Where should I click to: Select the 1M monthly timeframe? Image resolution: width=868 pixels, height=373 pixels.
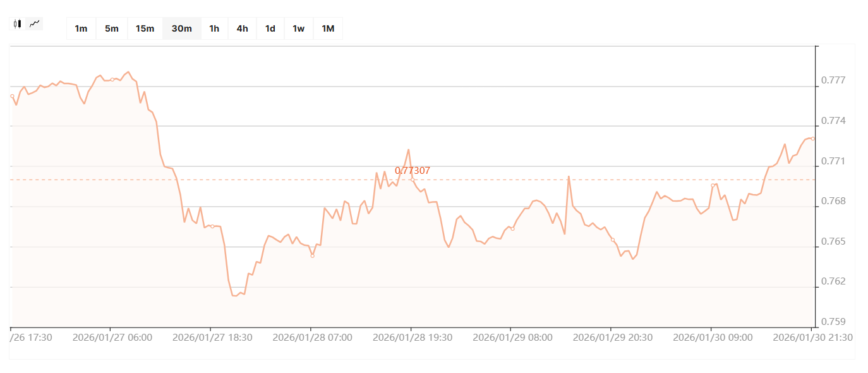click(328, 28)
